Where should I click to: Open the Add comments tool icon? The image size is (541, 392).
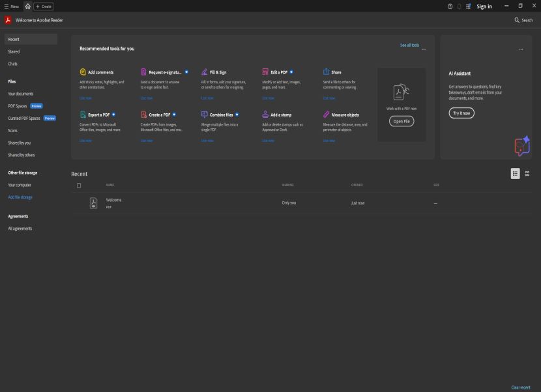tap(83, 72)
